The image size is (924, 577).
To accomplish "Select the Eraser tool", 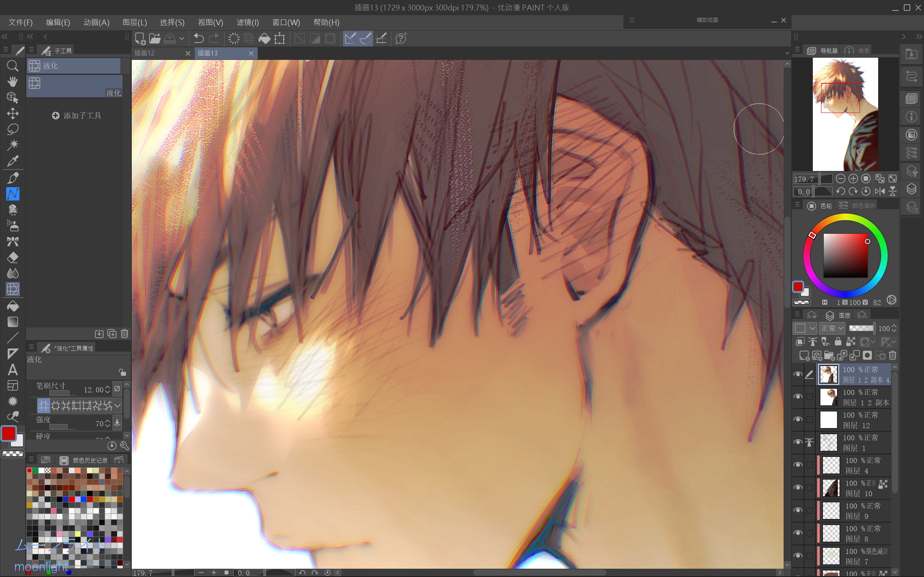I will coord(13,257).
